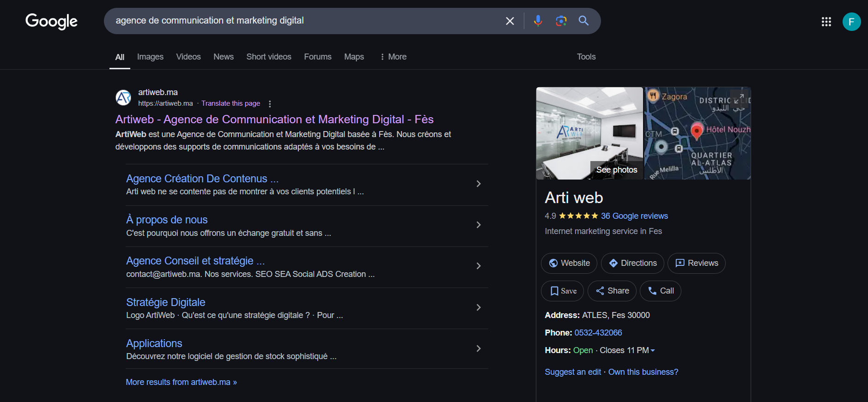Open the Agence Conseil et stratégie sitelink
The width and height of the screenshot is (868, 402).
[x=195, y=261]
